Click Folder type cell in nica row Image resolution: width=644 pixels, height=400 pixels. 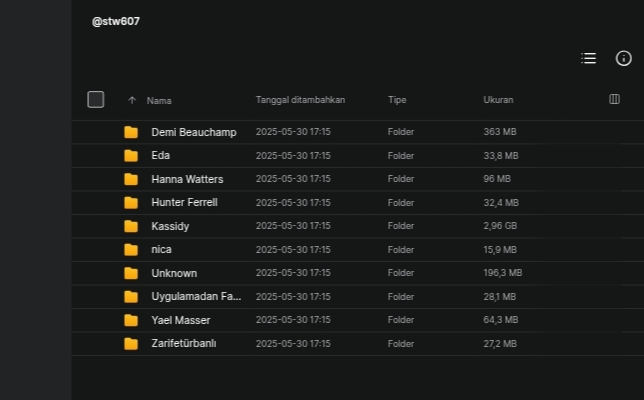[x=401, y=250]
